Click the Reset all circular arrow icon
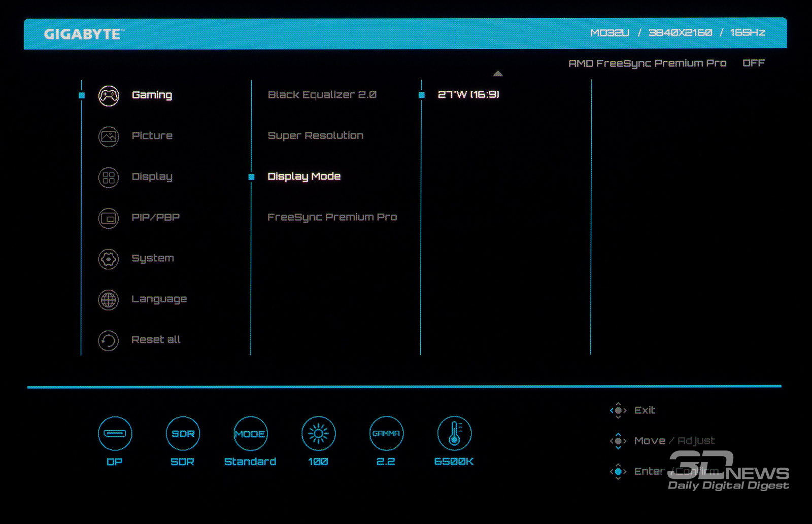The width and height of the screenshot is (812, 524). [109, 340]
